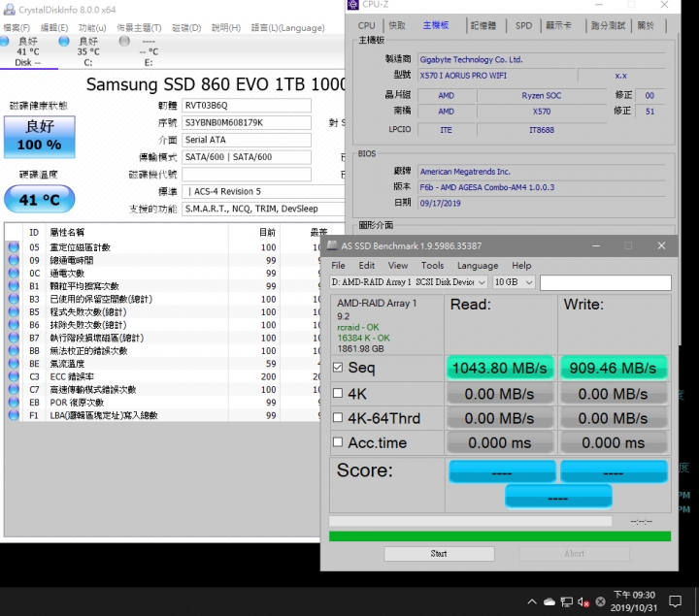Image resolution: width=699 pixels, height=616 pixels.
Task: Select the first disk status orb at 41 °C
Action: (5, 42)
